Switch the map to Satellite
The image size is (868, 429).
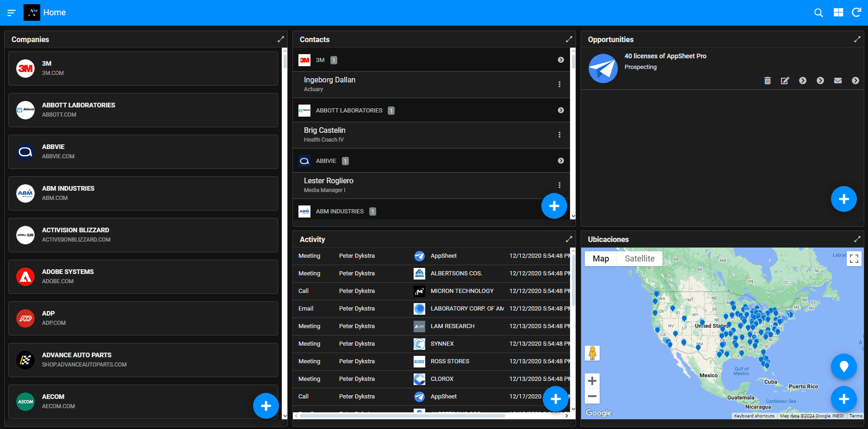639,259
